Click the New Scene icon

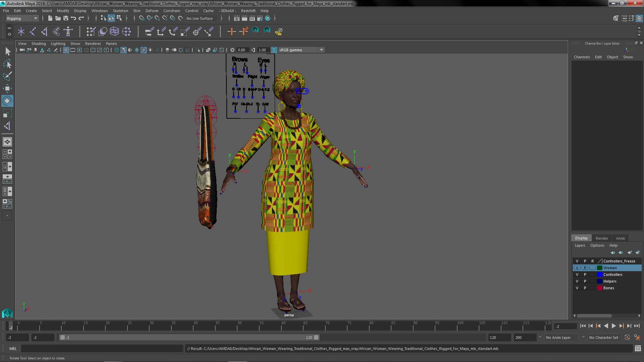point(50,18)
